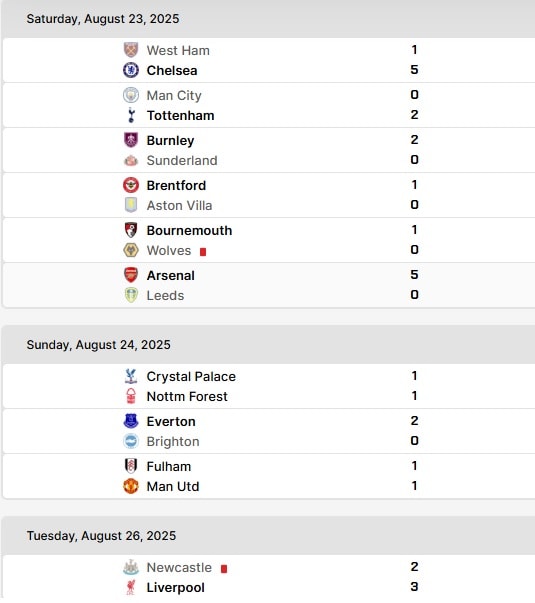
Task: Open the West Ham team link
Action: point(178,50)
